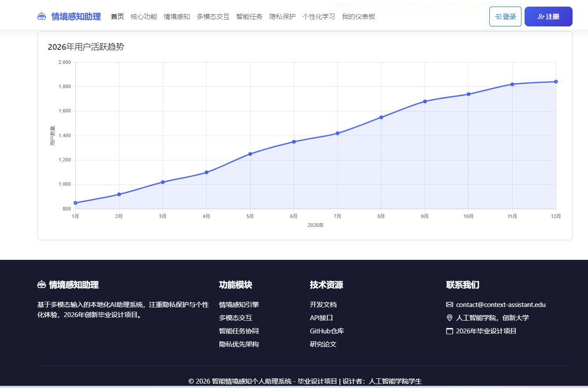Screen dimensions: 588x388
Task: Click the 6月 data point on chart
Action: (x=294, y=141)
